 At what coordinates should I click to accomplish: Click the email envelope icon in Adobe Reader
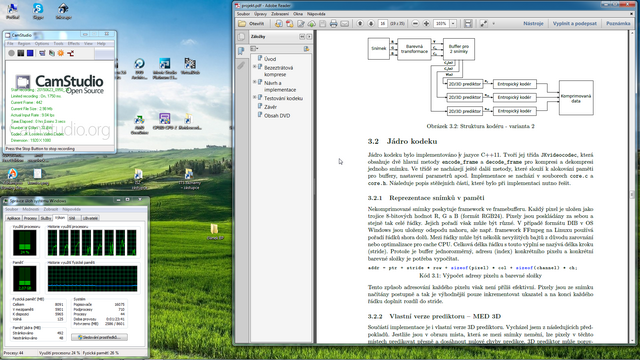coord(344,24)
